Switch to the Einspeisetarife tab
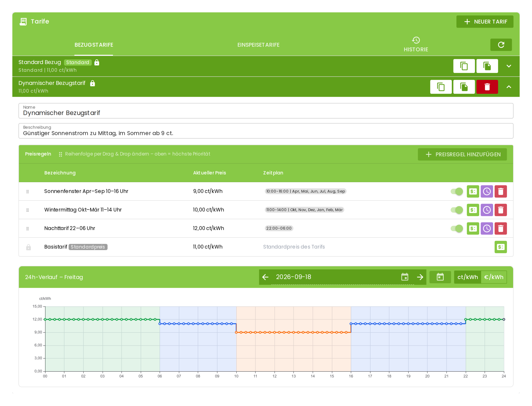This screenshot has height=406, width=532. pyautogui.click(x=258, y=45)
